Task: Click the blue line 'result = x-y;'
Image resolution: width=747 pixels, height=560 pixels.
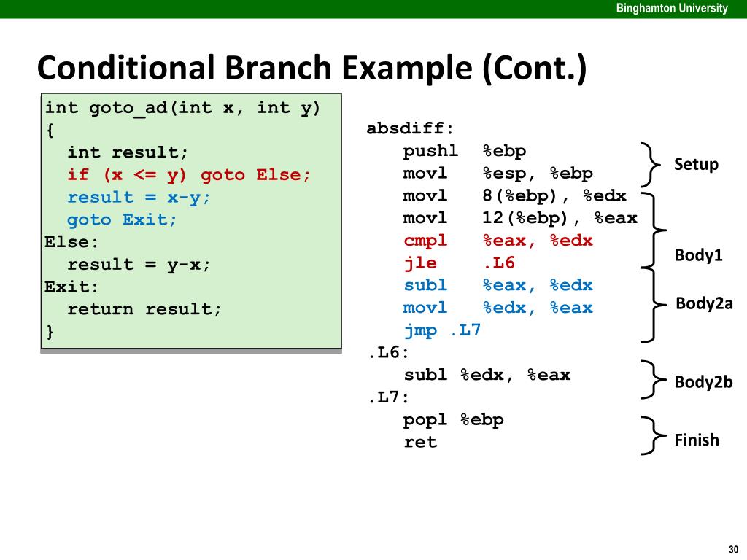Action: (x=139, y=198)
